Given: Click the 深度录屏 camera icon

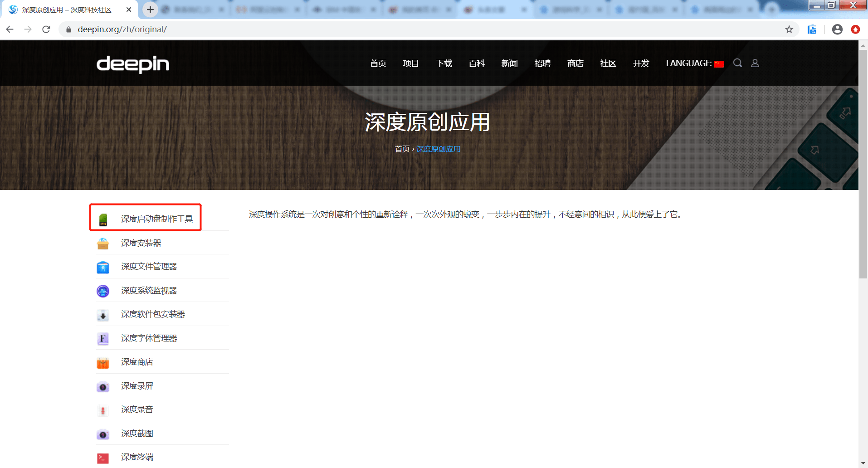Looking at the screenshot, I should 103,387.
